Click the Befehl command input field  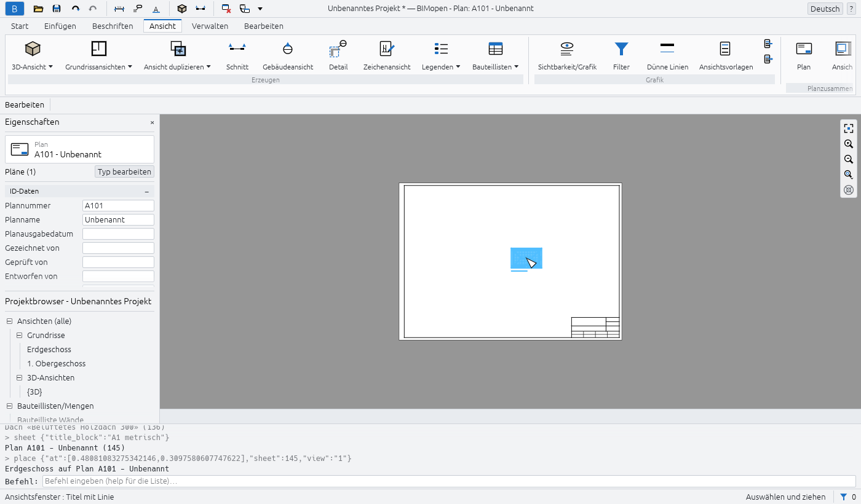pos(449,481)
